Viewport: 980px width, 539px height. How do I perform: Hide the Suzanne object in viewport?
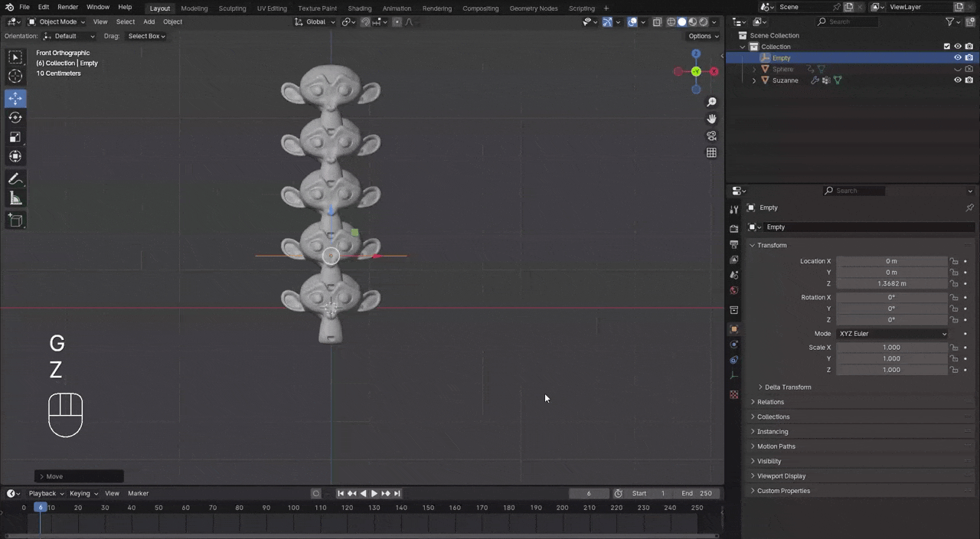(x=957, y=80)
